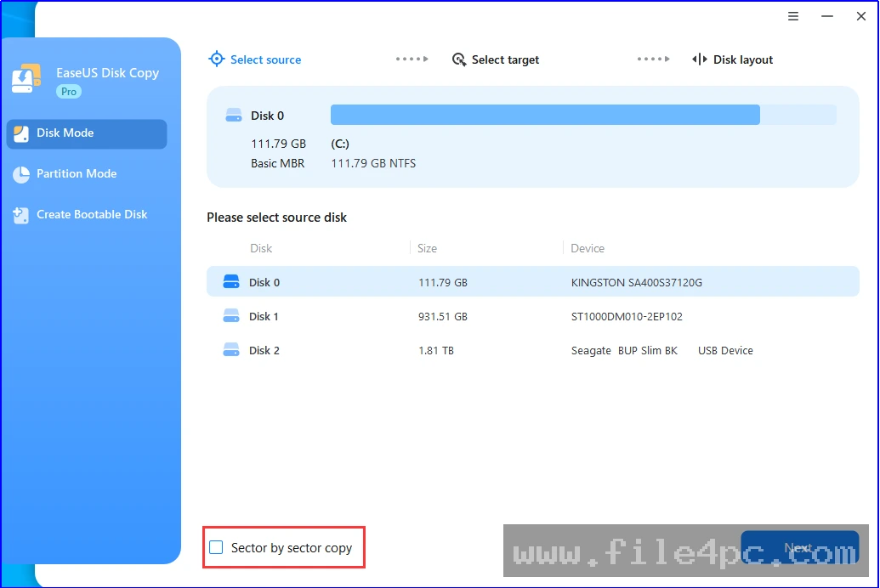Click the Sector by sector copy label
Viewport: 880px width, 588px height.
pyautogui.click(x=292, y=547)
